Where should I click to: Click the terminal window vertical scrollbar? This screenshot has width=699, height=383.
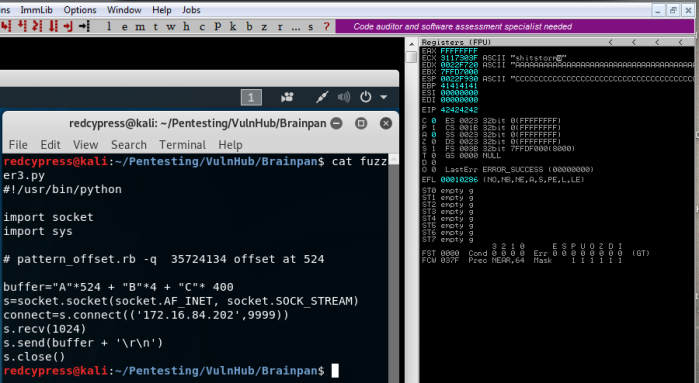(394, 268)
